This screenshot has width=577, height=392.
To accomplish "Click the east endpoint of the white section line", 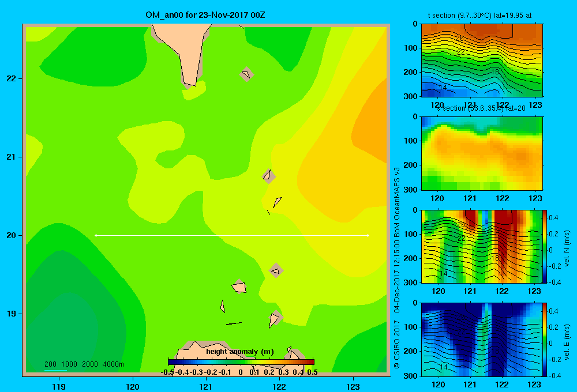I will (x=368, y=235).
